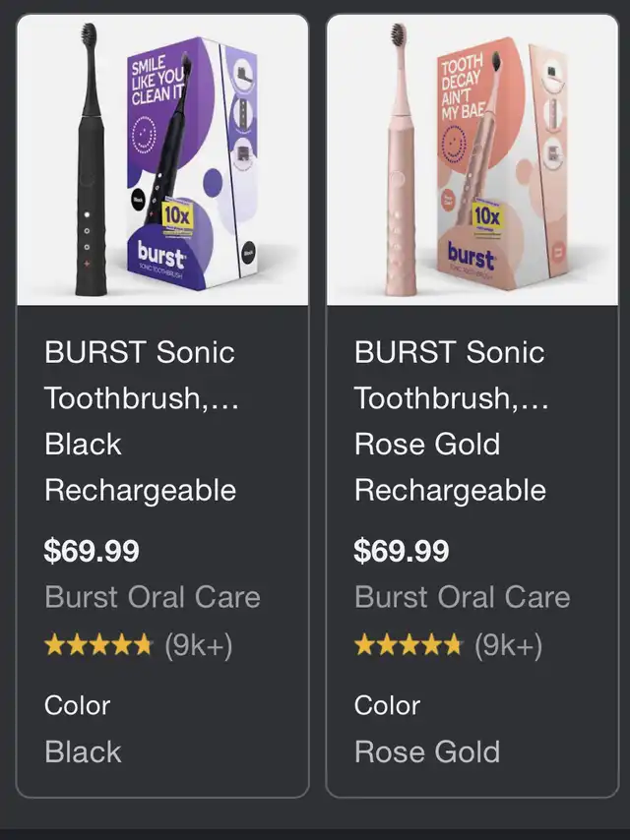The height and width of the screenshot is (840, 630).
Task: View the (9k+) reviews for black toothbrush
Action: pyautogui.click(x=198, y=645)
